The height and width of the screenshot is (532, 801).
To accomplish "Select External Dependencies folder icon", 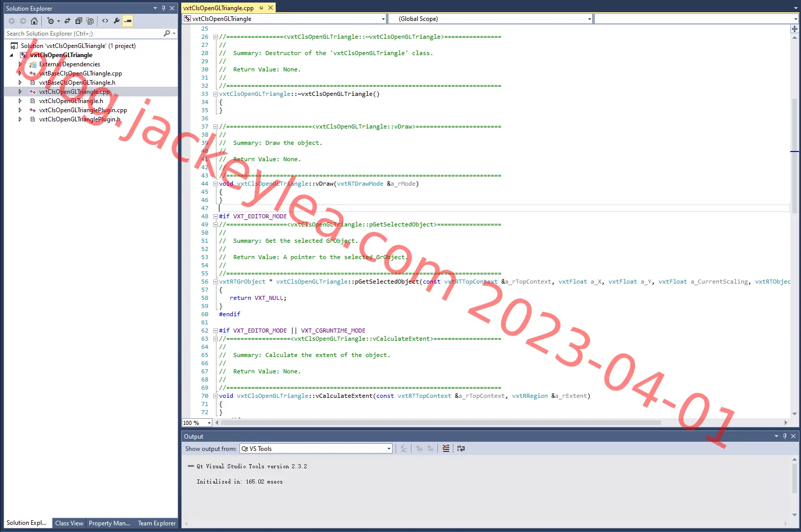I will pyautogui.click(x=33, y=64).
